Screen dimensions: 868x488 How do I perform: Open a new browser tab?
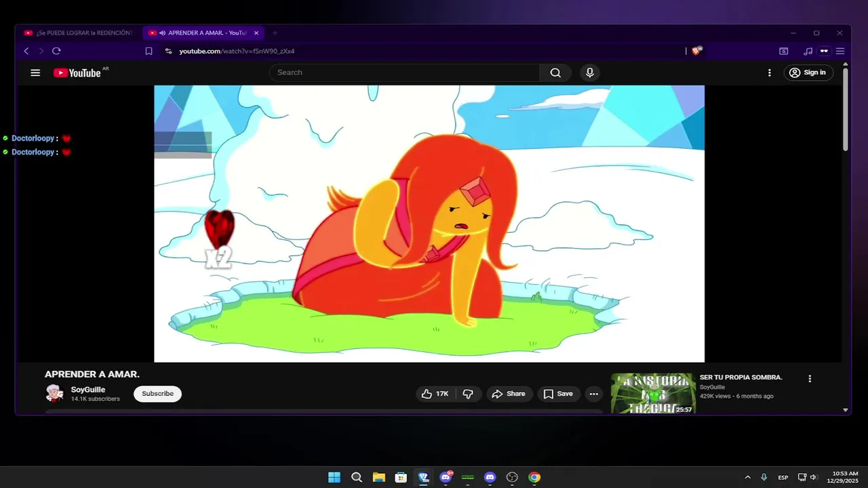click(275, 33)
